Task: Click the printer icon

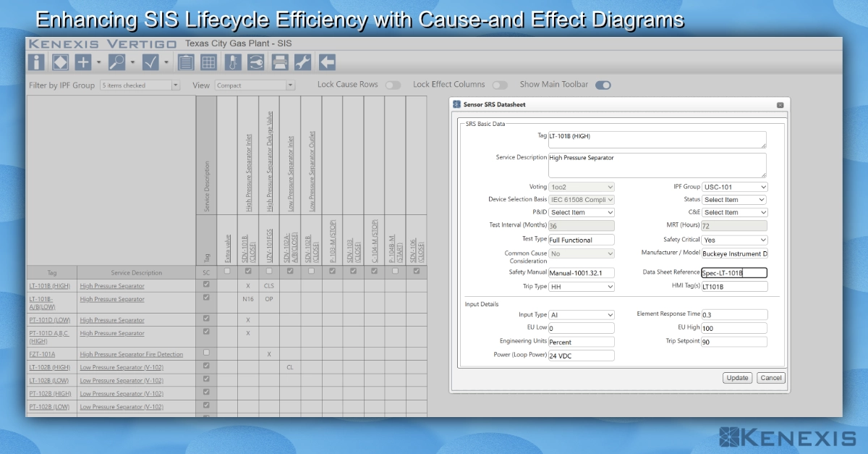Action: [x=280, y=62]
